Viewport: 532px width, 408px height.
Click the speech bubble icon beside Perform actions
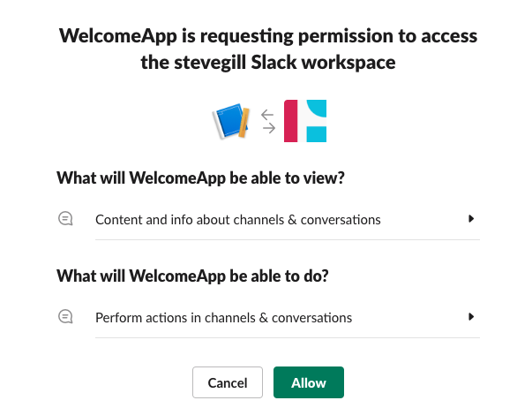[65, 316]
